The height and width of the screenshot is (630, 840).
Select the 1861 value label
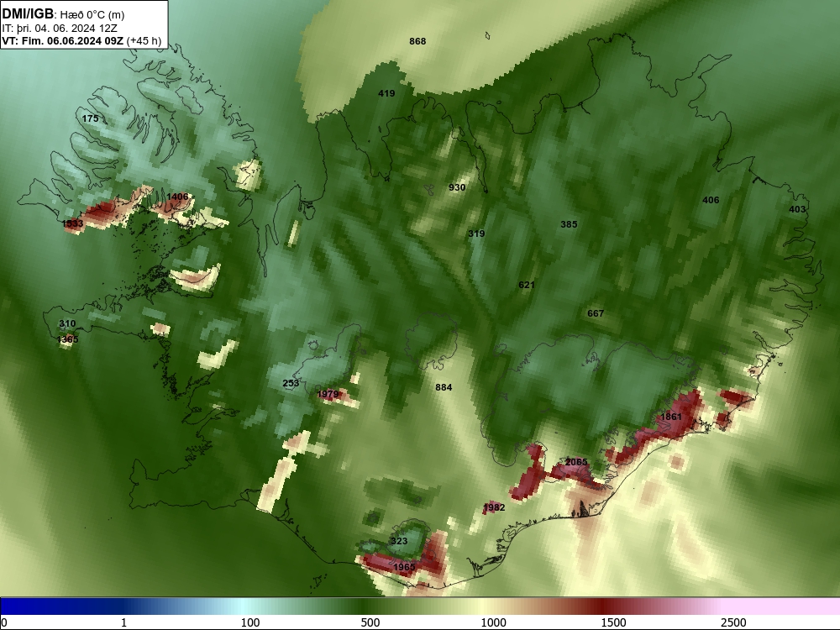671,417
